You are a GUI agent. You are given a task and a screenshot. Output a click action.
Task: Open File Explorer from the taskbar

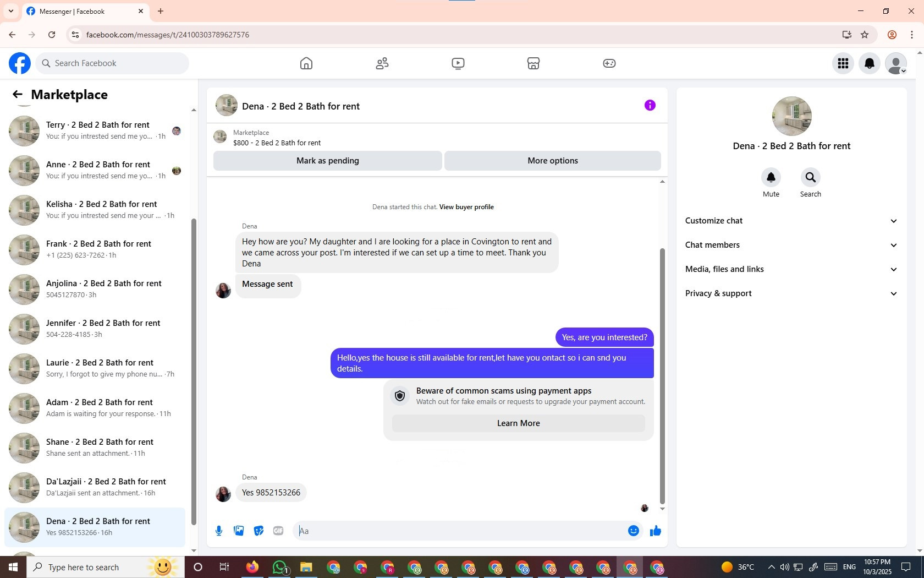(306, 567)
